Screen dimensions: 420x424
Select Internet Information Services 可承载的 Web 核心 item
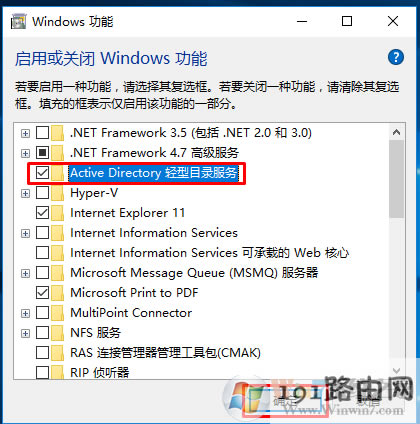point(209,253)
